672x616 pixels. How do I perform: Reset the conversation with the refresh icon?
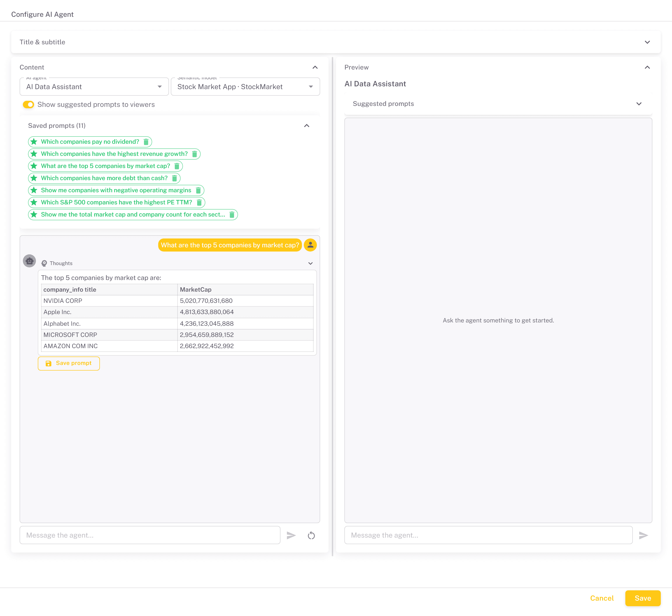tap(311, 535)
